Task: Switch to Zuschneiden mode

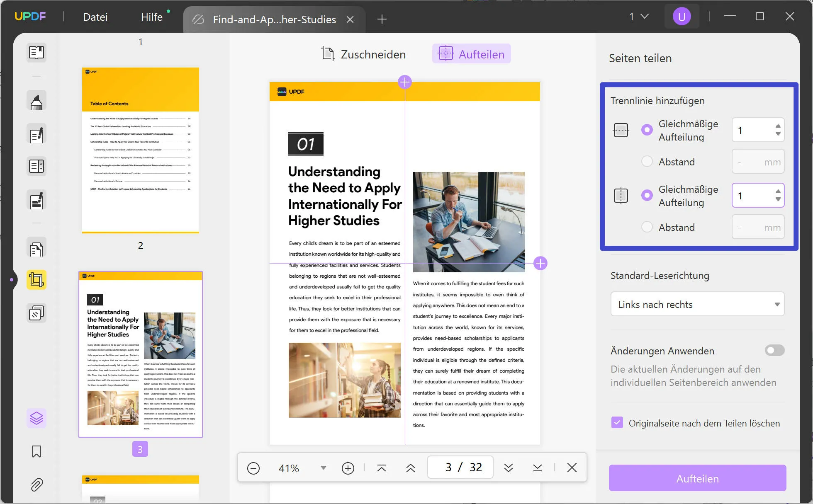Action: 364,54
